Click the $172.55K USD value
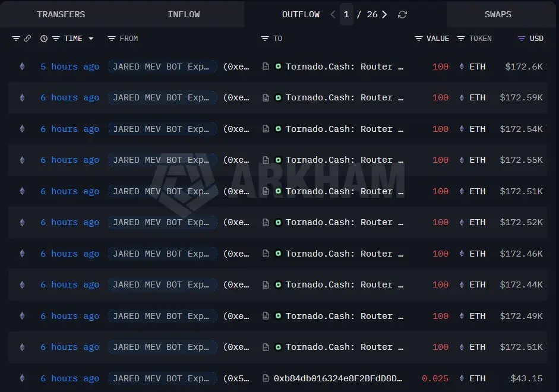 [x=521, y=160]
